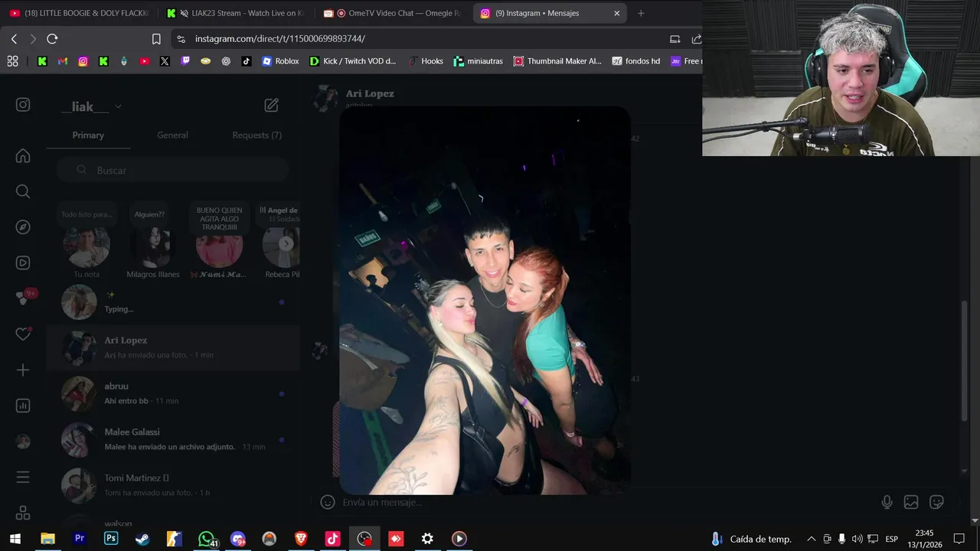This screenshot has height=551, width=980.
Task: Switch to OmeTV Video Chat tab
Action: click(x=393, y=13)
